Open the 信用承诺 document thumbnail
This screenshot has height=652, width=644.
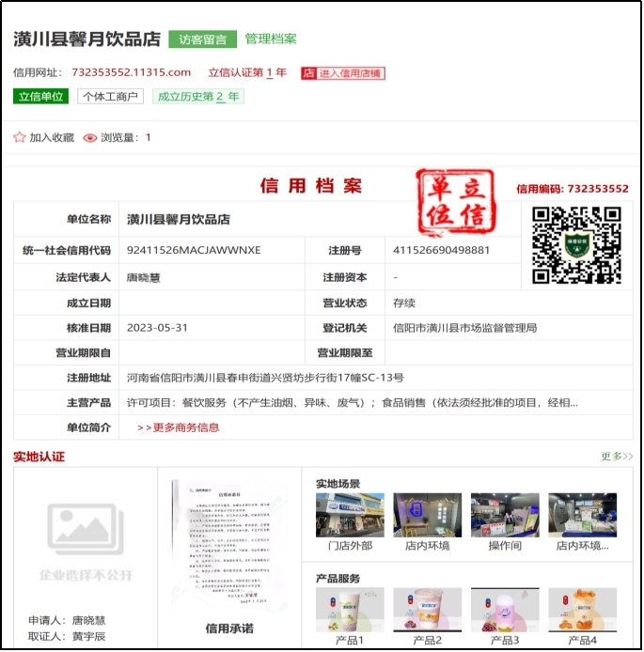(x=229, y=544)
